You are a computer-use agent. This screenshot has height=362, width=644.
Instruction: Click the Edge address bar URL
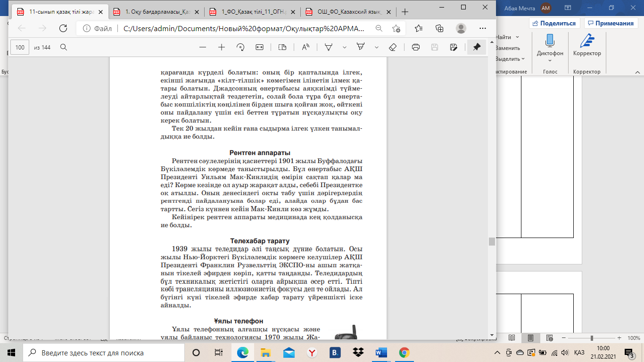pos(243,28)
